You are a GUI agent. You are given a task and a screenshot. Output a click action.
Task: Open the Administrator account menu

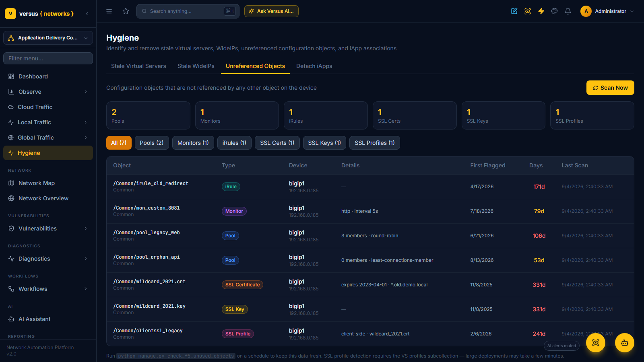607,11
